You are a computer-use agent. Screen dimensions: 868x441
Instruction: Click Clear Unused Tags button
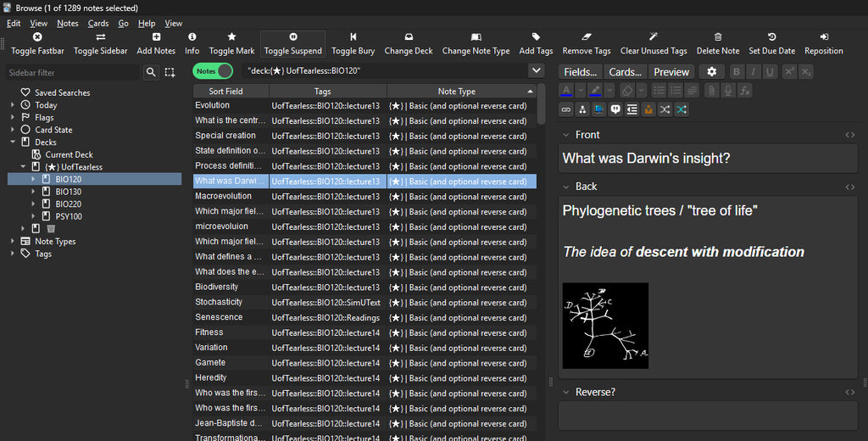coord(654,44)
